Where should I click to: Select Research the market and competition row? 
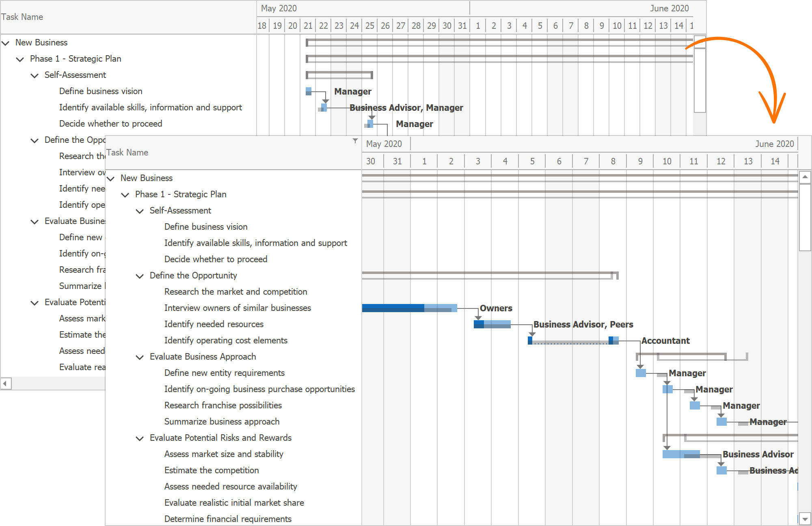tap(235, 292)
